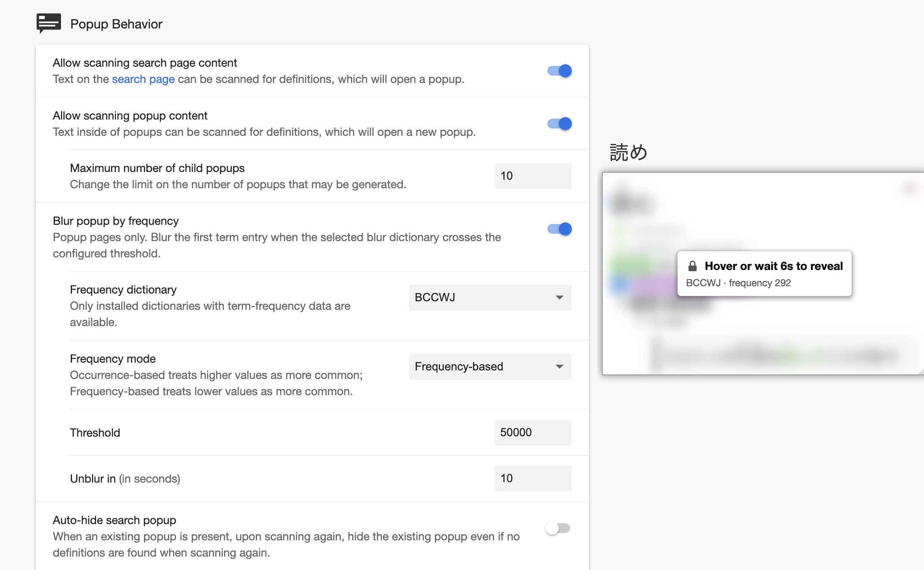Click the Threshold value field

[532, 433]
